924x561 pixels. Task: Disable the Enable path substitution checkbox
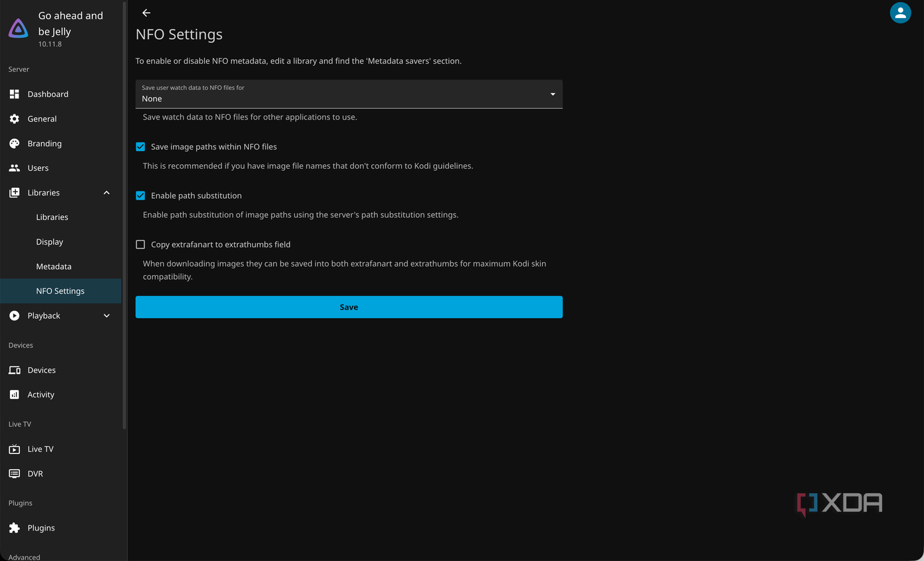tap(140, 196)
